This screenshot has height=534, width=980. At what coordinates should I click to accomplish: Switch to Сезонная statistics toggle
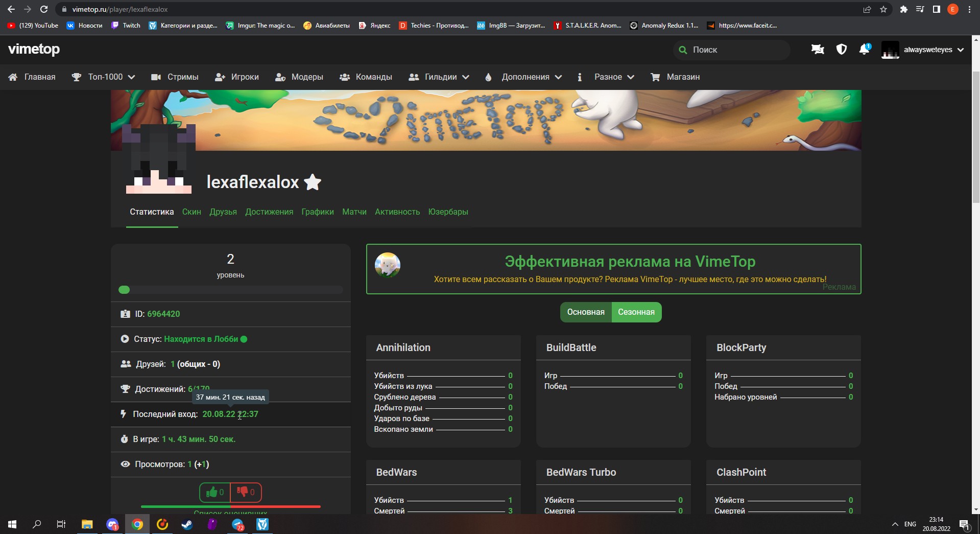(636, 312)
